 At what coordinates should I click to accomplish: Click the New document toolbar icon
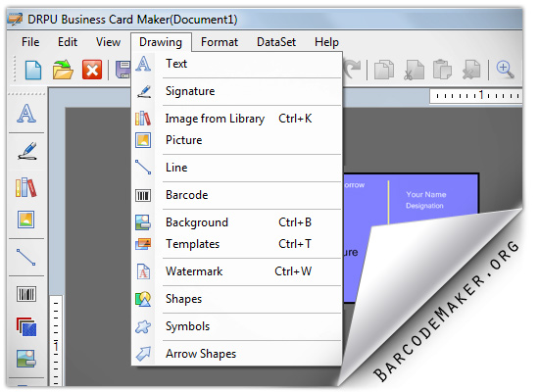pos(33,70)
